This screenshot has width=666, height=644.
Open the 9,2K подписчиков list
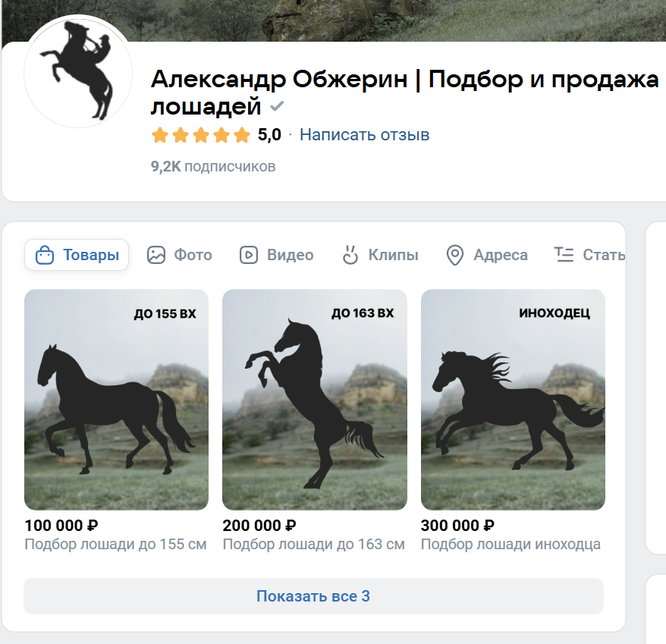(213, 166)
